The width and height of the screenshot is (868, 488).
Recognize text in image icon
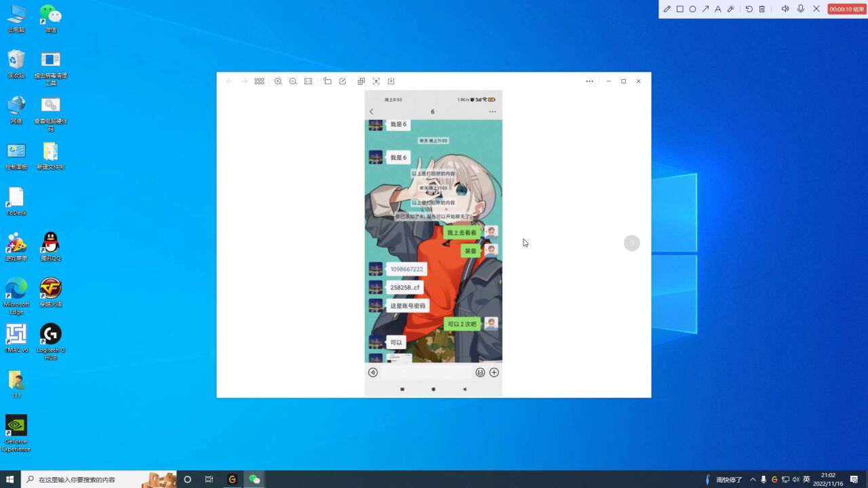coord(376,81)
